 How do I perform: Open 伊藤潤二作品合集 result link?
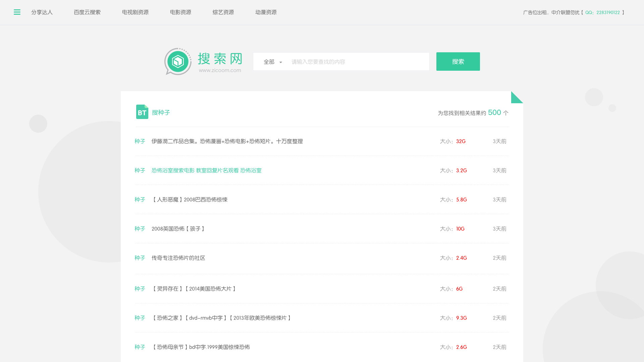pyautogui.click(x=227, y=141)
